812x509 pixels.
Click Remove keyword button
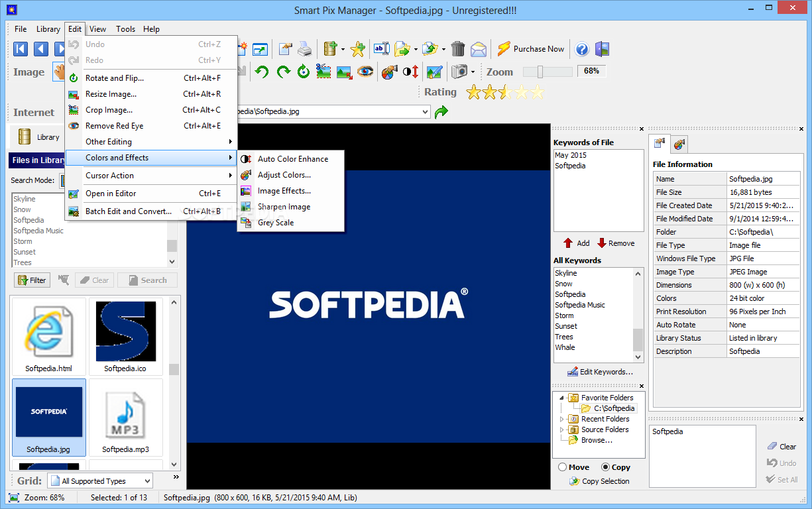pos(616,243)
